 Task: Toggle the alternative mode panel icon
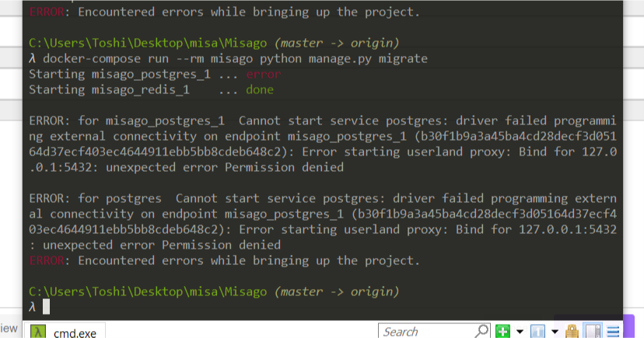(593, 332)
